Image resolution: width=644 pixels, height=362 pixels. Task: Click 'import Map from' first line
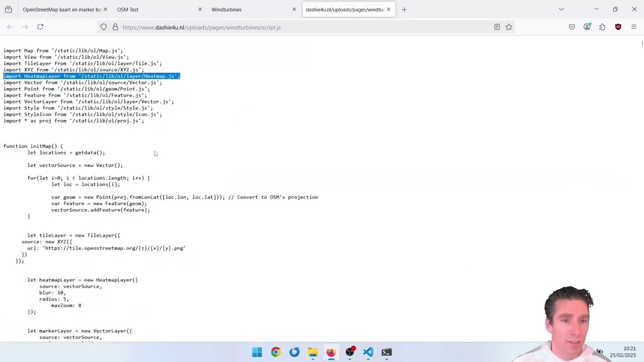[x=63, y=50]
